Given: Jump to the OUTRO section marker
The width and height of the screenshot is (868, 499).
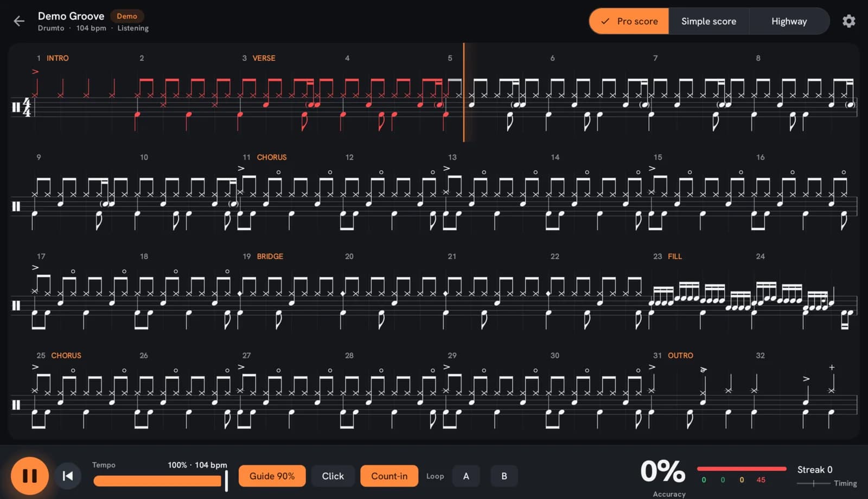Looking at the screenshot, I should (680, 355).
